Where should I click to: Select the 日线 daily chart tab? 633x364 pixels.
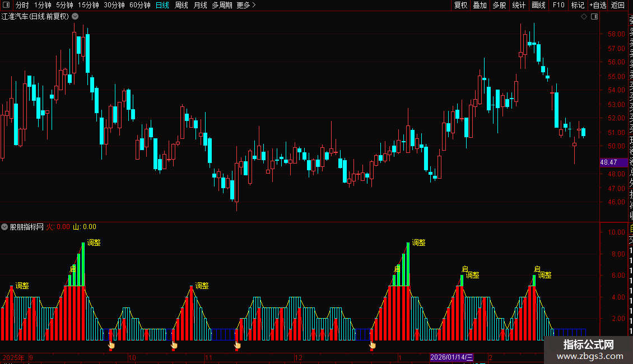pos(162,5)
